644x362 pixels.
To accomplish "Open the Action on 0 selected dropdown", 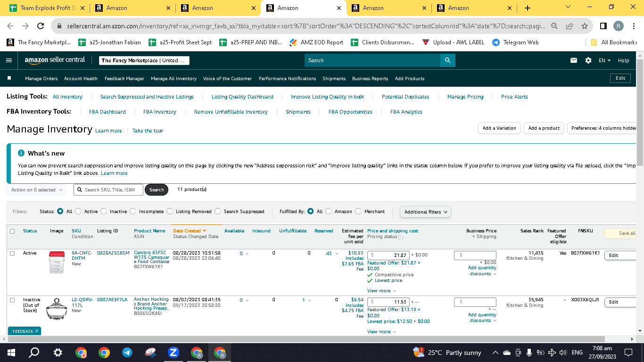I will click(x=37, y=190).
